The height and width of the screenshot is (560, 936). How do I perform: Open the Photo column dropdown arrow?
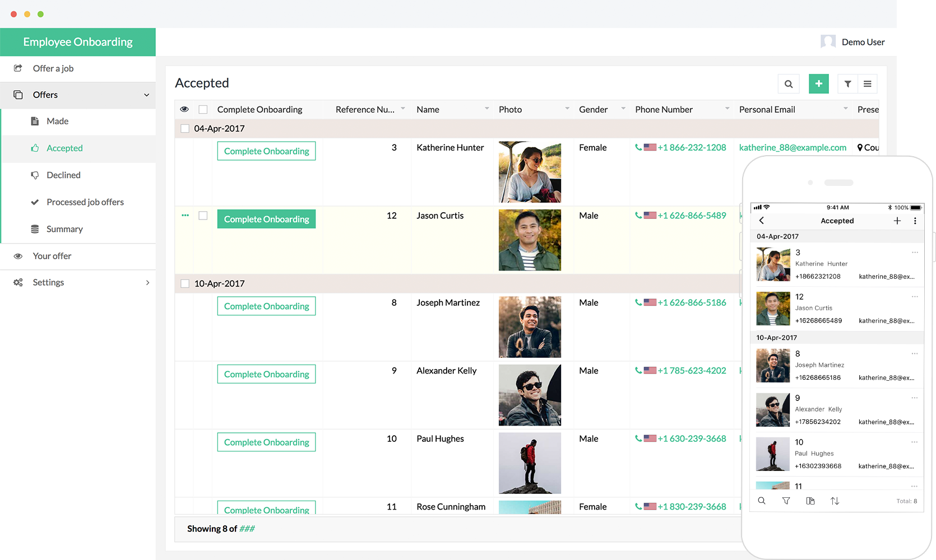(x=567, y=109)
